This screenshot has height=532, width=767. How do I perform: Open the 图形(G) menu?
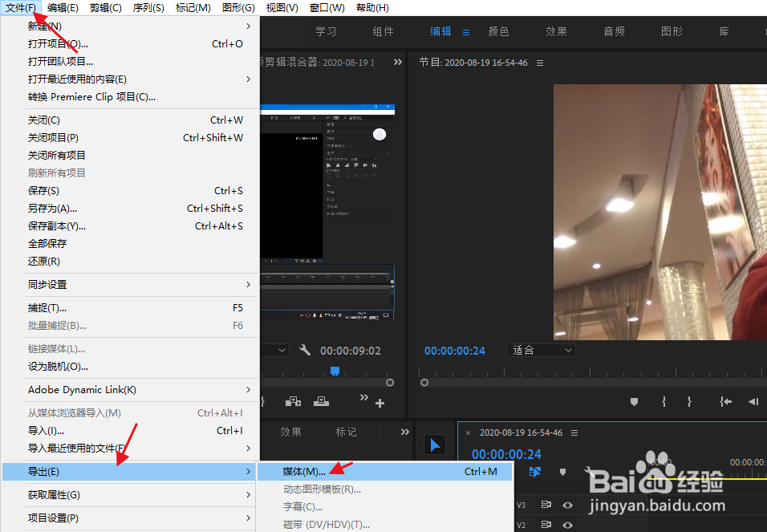click(x=238, y=8)
